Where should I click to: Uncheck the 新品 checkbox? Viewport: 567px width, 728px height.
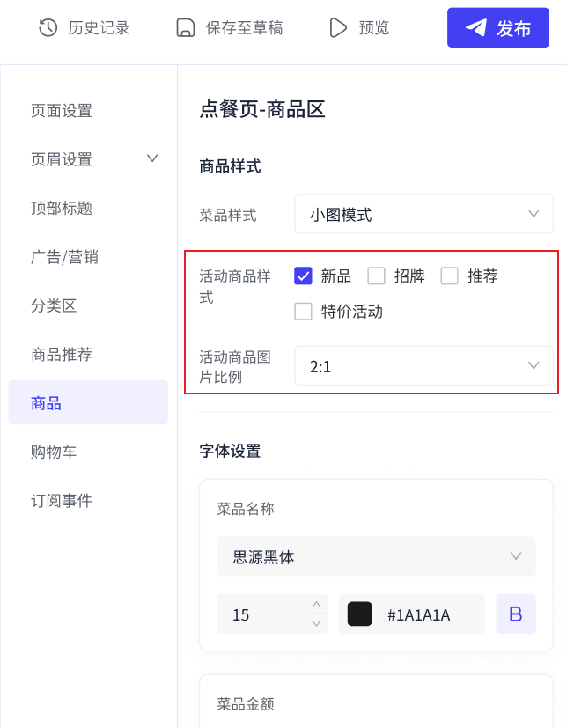coord(303,276)
